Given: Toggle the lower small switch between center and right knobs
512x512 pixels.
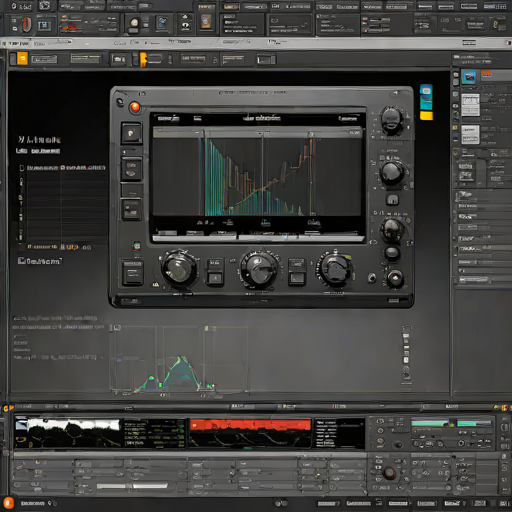Looking at the screenshot, I should coord(297,278).
